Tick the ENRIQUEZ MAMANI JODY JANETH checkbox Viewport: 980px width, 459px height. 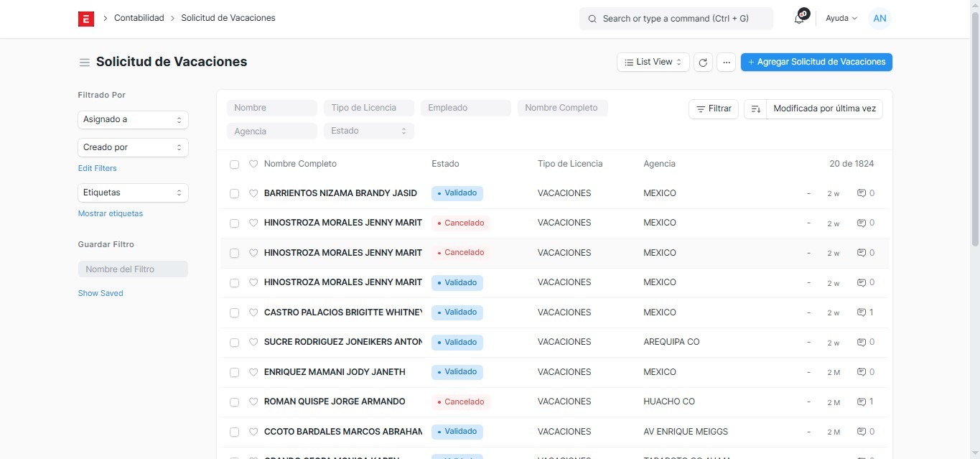tap(234, 372)
